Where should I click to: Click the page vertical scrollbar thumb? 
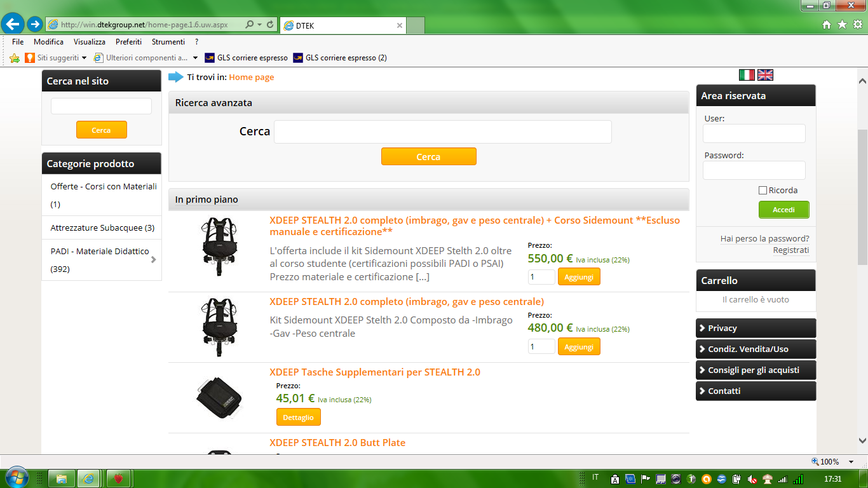tap(862, 198)
